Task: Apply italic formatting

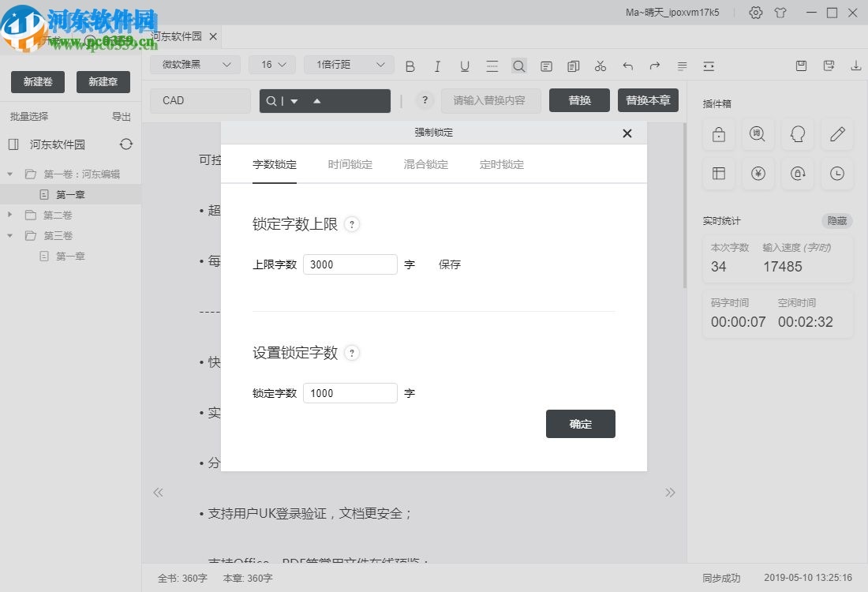Action: [437, 66]
